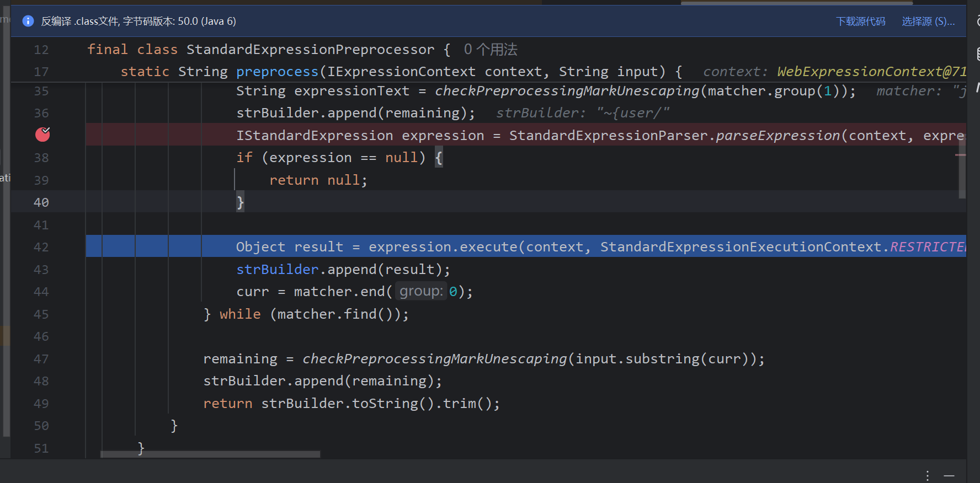Click 'while (matcher.find());' on line 45
The image size is (980, 483).
coord(315,314)
